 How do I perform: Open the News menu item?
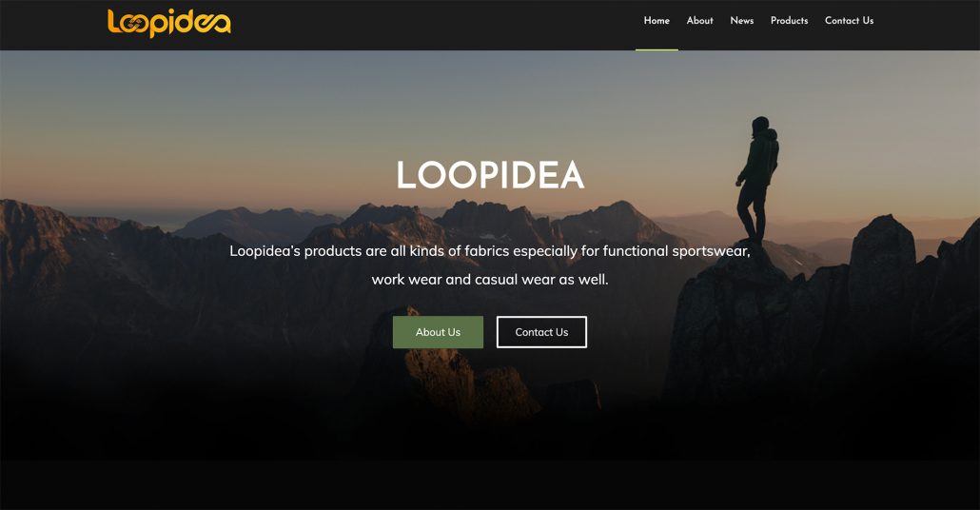click(742, 21)
